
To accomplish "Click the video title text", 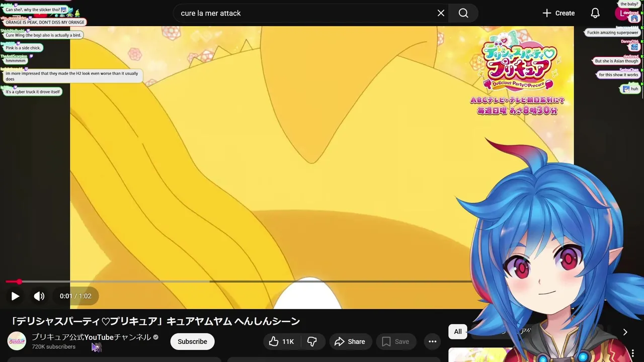I will point(155,321).
